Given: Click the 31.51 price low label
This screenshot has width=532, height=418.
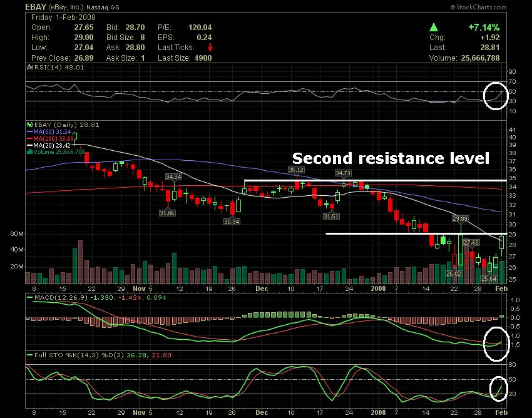Looking at the screenshot, I should coord(331,216).
